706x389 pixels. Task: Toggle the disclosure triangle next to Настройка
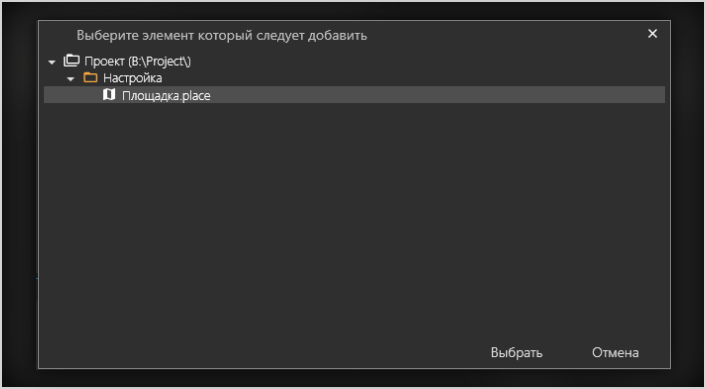click(70, 79)
